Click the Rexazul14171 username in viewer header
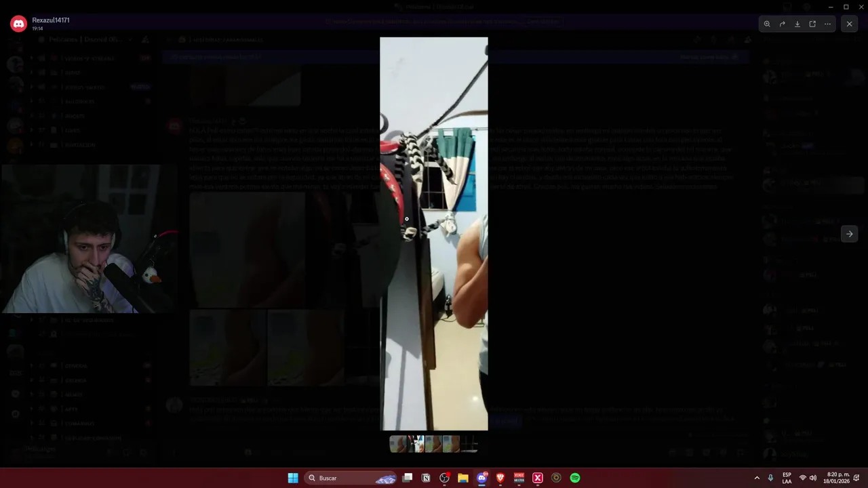The width and height of the screenshot is (868, 488). [51, 20]
